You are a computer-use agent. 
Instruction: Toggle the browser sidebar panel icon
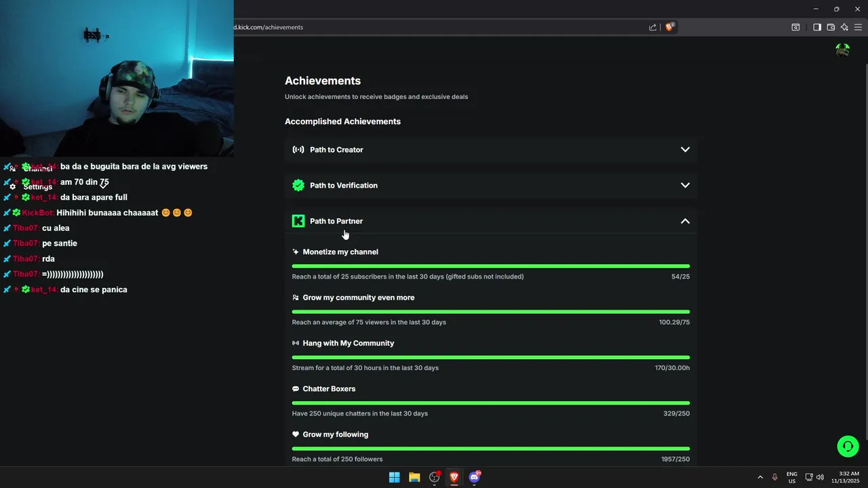[x=817, y=27]
